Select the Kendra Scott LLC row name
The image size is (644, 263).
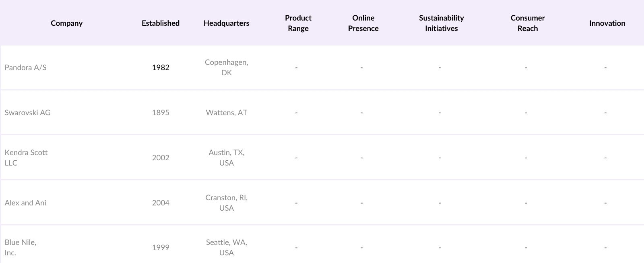pyautogui.click(x=26, y=157)
